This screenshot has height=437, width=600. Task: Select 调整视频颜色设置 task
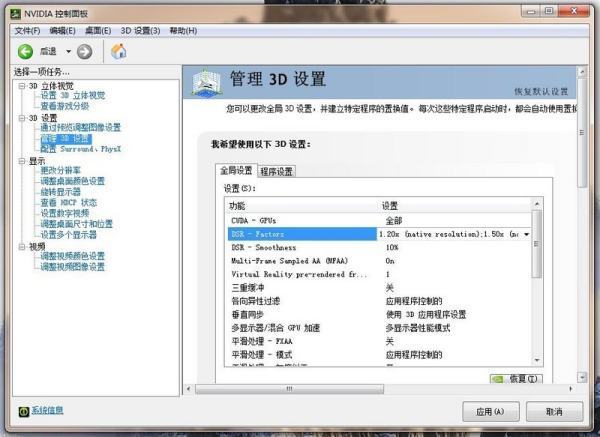pos(72,256)
